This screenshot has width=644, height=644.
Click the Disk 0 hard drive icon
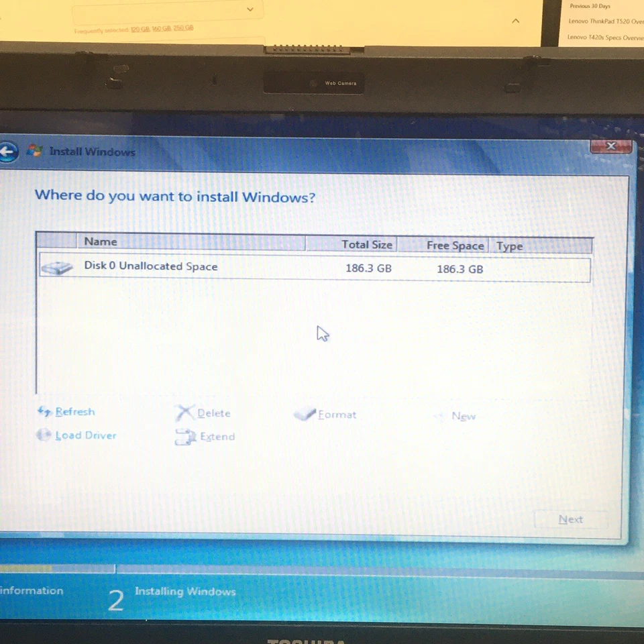pyautogui.click(x=58, y=267)
